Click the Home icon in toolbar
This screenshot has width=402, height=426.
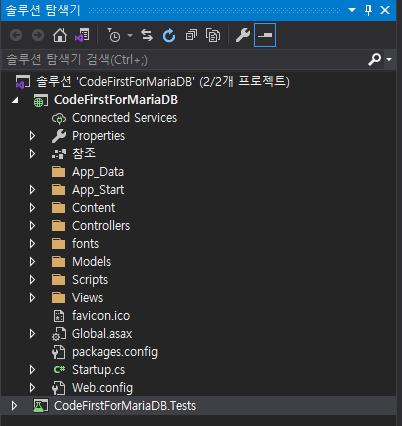[60, 35]
